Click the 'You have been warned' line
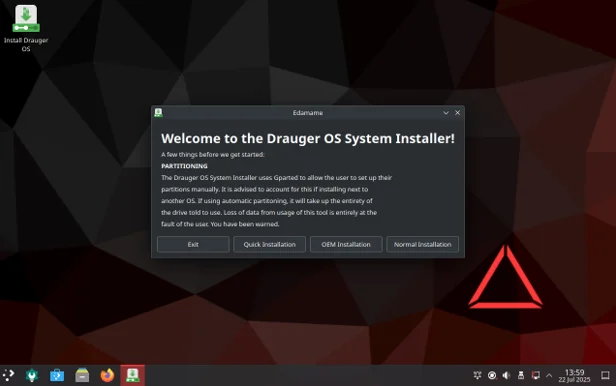The height and width of the screenshot is (386, 616). 245,224
